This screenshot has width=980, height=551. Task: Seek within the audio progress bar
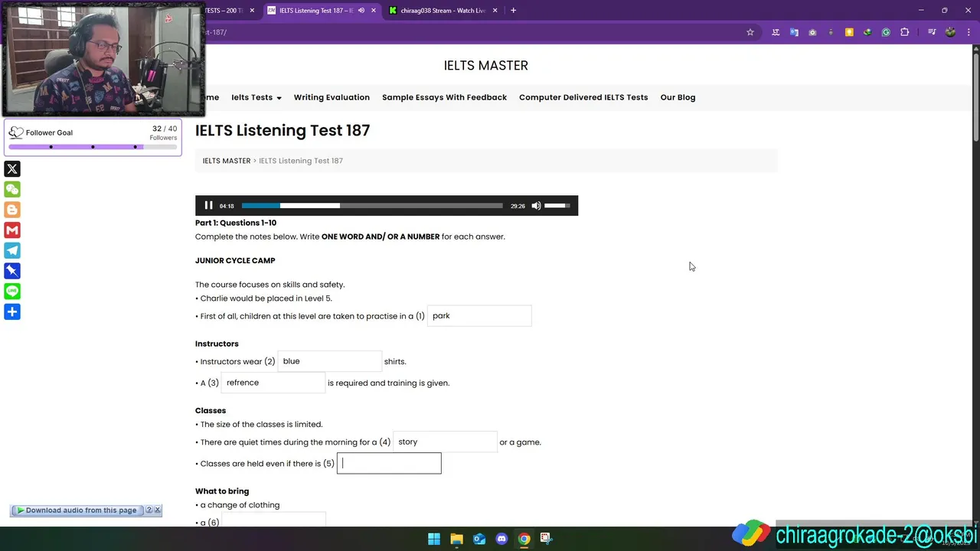(x=372, y=205)
